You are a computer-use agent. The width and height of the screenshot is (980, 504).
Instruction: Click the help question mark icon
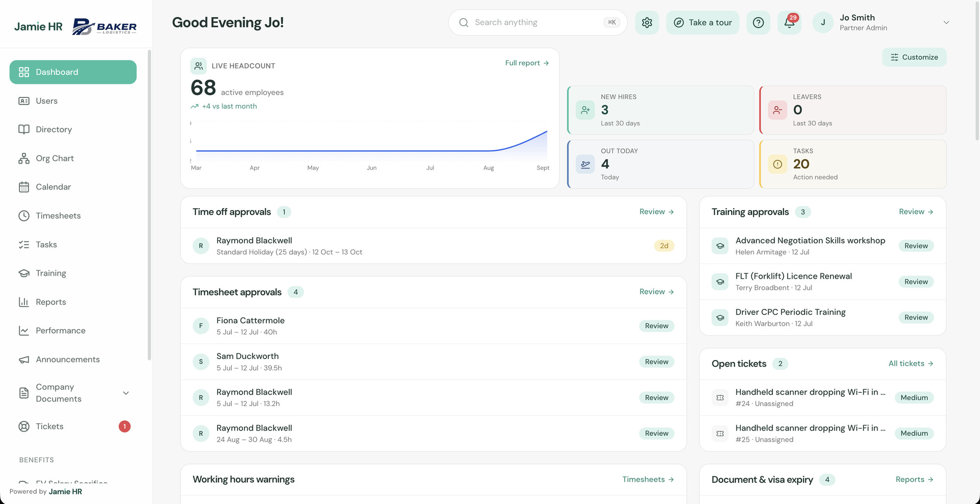758,23
